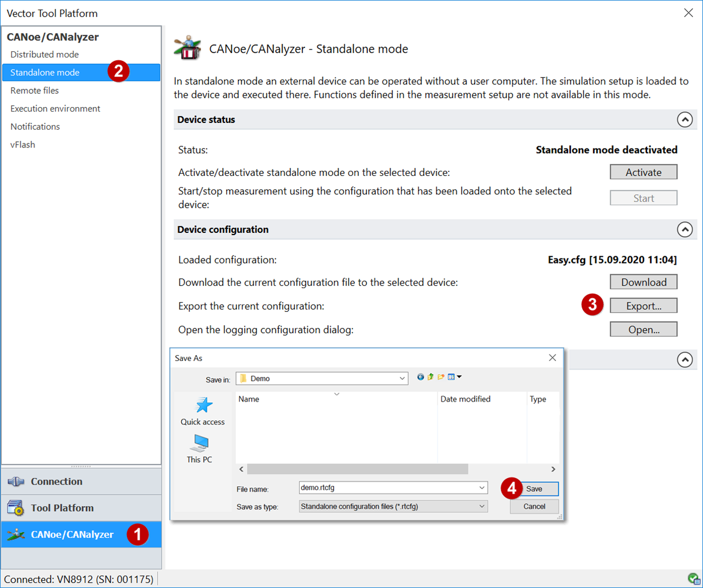Click the Tool Platform gear icon
This screenshot has height=588, width=703.
[16, 508]
